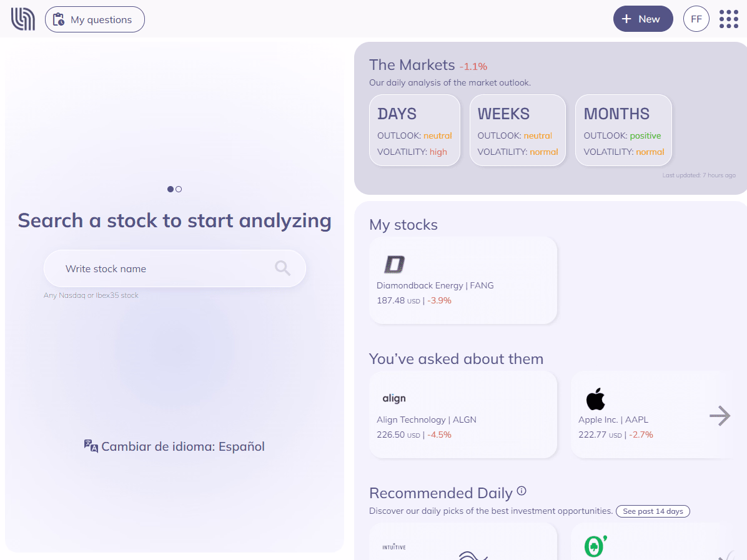Image resolution: width=747 pixels, height=560 pixels.
Task: Open the DAYS market outlook card
Action: pos(415,130)
